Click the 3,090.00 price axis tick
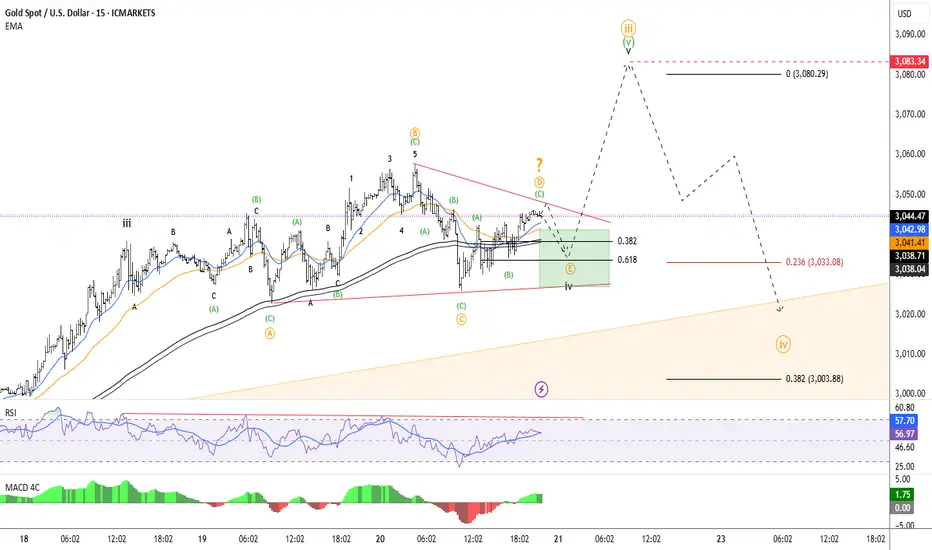Viewport: 932px width, 550px height. point(910,34)
